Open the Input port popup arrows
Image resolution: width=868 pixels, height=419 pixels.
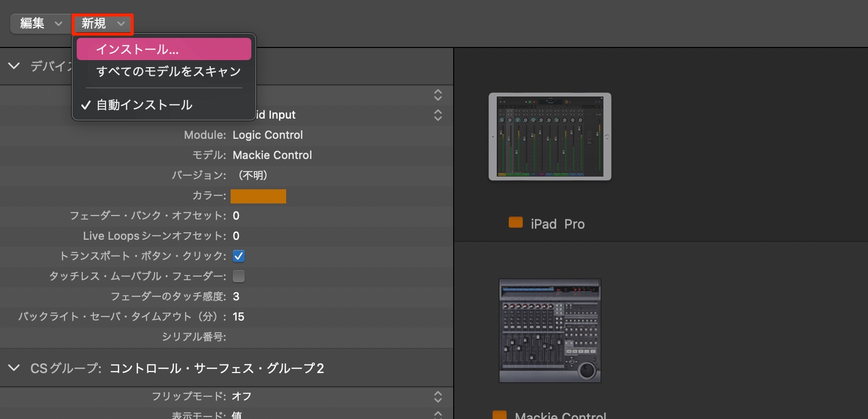(438, 115)
